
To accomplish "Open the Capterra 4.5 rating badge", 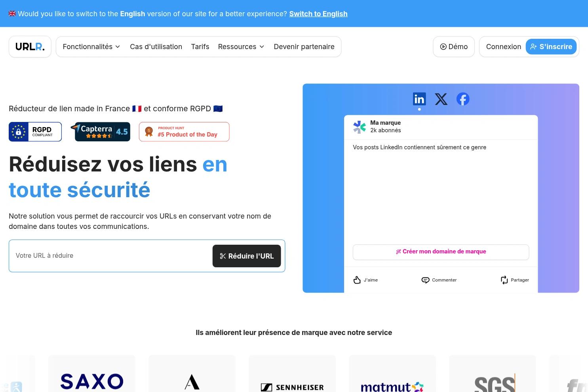I will (x=103, y=132).
